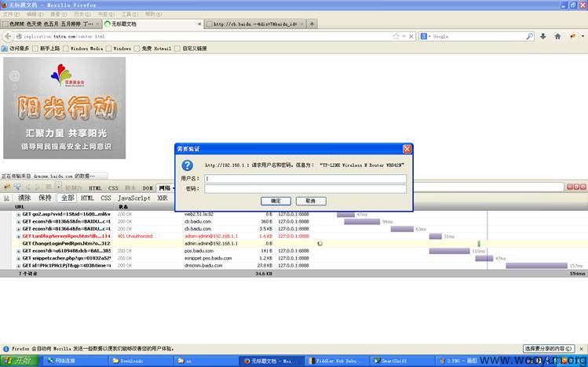Toggle 保持 persist option
Screen dimensions: 588x367
tap(45, 198)
